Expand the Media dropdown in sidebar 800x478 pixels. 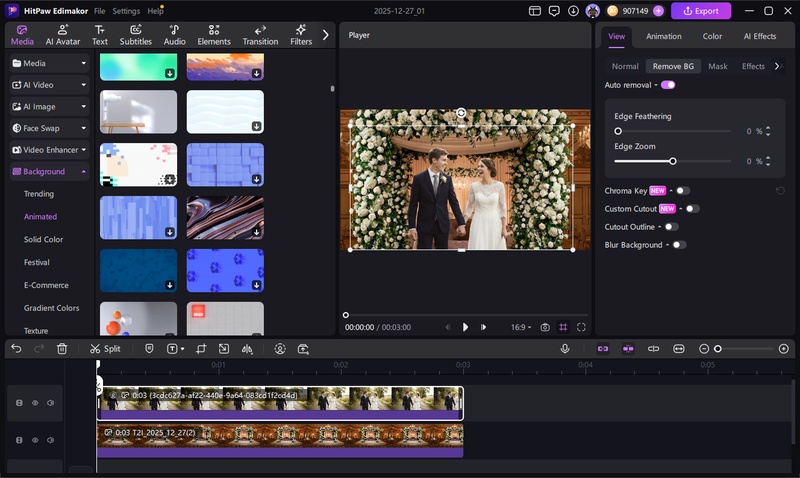49,63
